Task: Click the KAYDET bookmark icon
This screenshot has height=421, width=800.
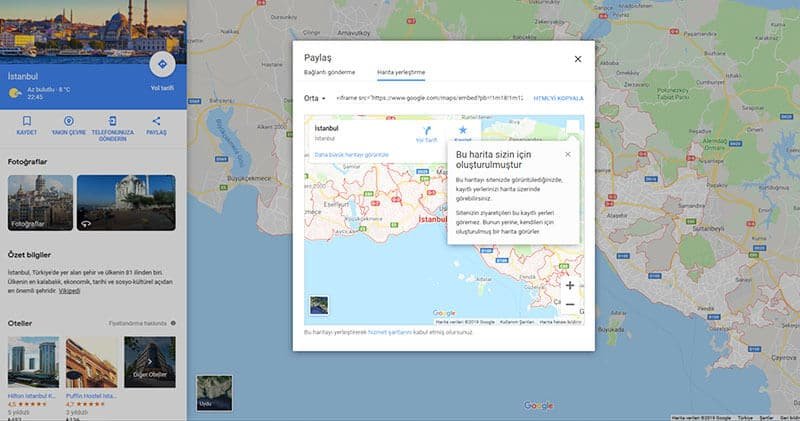Action: tap(27, 121)
